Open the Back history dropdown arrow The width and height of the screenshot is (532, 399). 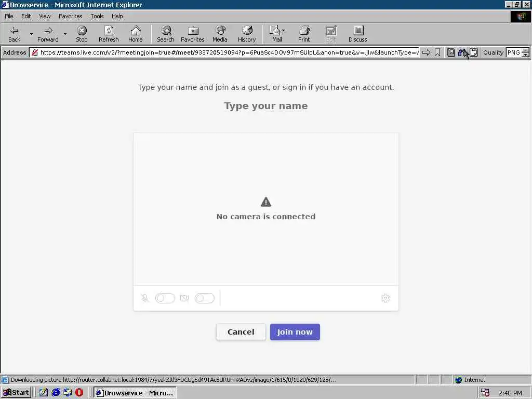31,34
